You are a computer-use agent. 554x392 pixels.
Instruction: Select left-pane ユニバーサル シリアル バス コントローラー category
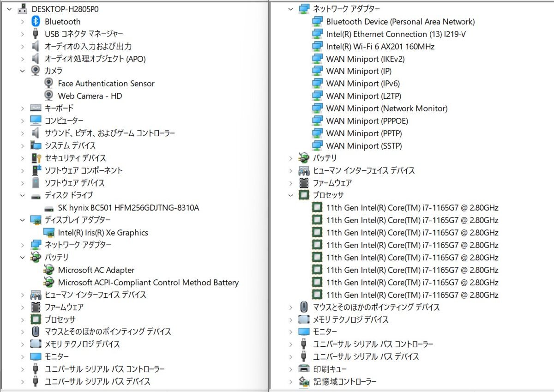click(104, 369)
